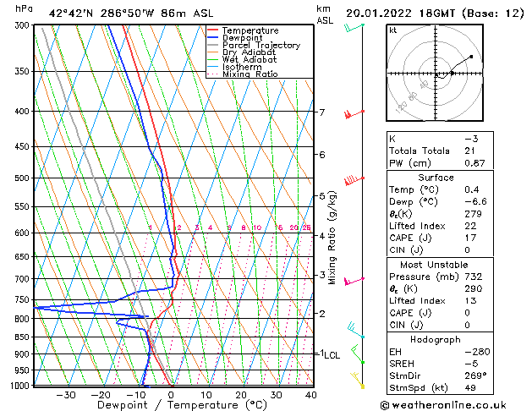
Task: Click the LCL label on the altitude axis
Action: [x=332, y=355]
